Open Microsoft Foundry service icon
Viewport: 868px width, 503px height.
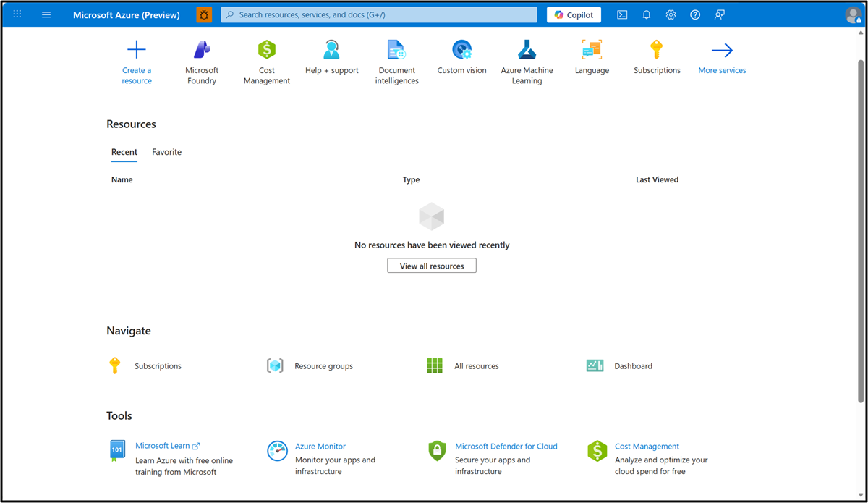pyautogui.click(x=202, y=49)
